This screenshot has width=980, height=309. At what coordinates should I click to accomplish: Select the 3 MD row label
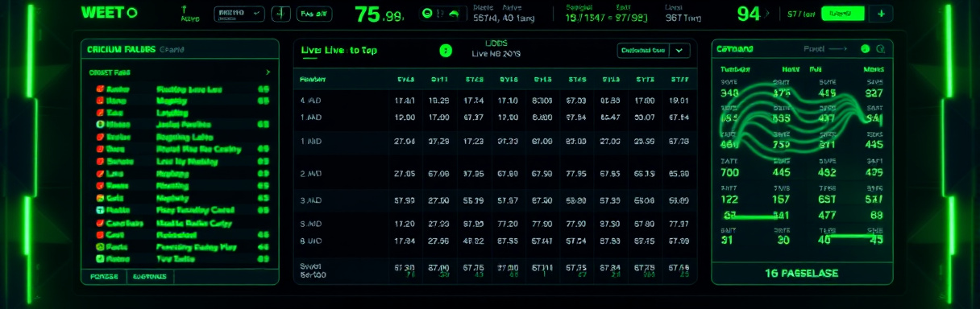(311, 200)
